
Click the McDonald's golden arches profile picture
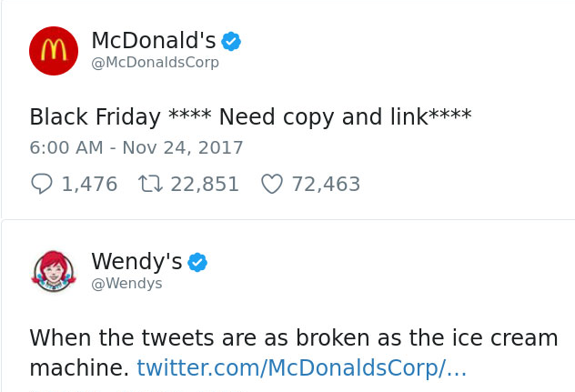point(54,51)
